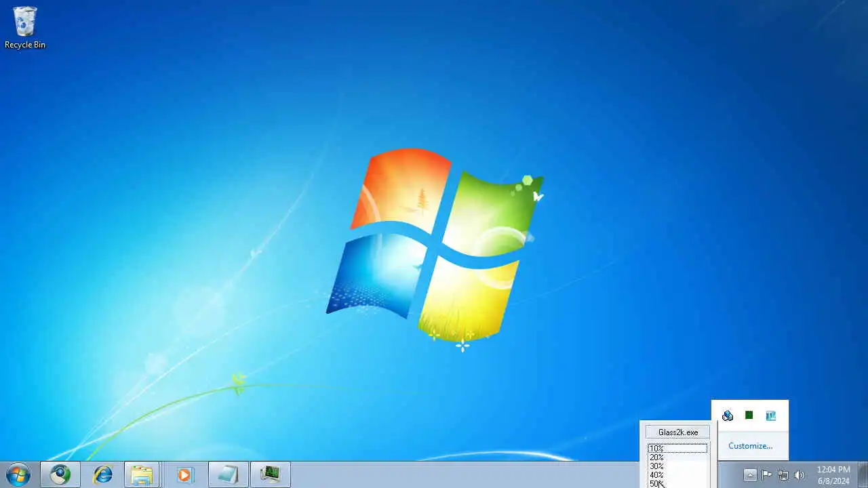The width and height of the screenshot is (868, 488).
Task: Select 20% transparency in Glass2k menu
Action: [x=677, y=457]
